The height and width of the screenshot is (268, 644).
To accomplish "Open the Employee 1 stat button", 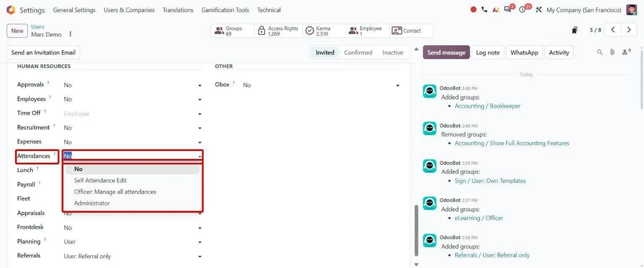I will tap(368, 31).
